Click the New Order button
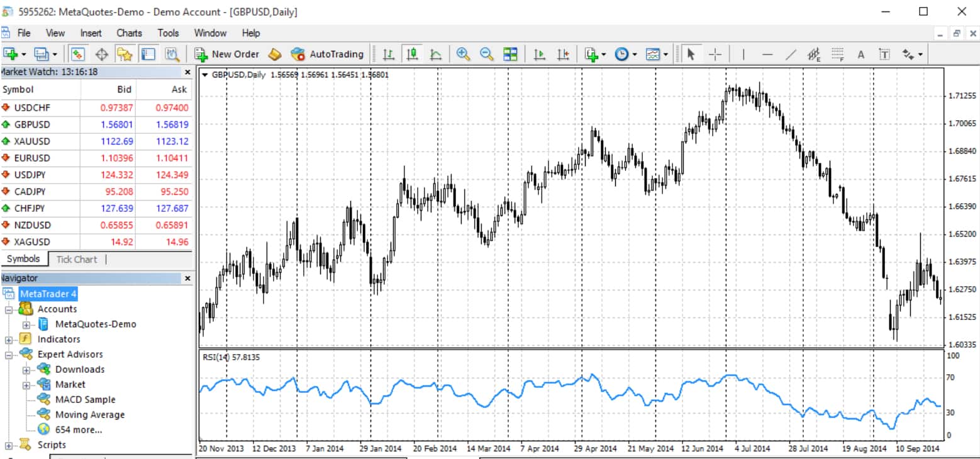The width and height of the screenshot is (980, 459). pyautogui.click(x=227, y=54)
